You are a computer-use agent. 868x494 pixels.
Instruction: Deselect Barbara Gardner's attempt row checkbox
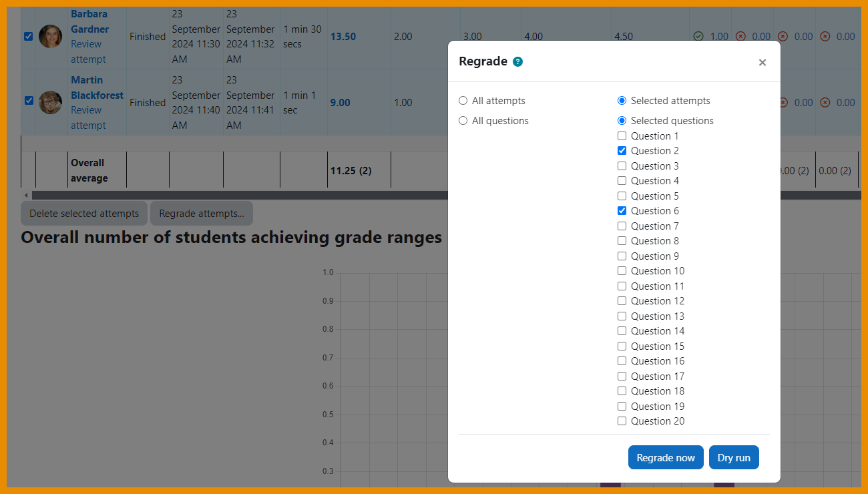(x=28, y=37)
